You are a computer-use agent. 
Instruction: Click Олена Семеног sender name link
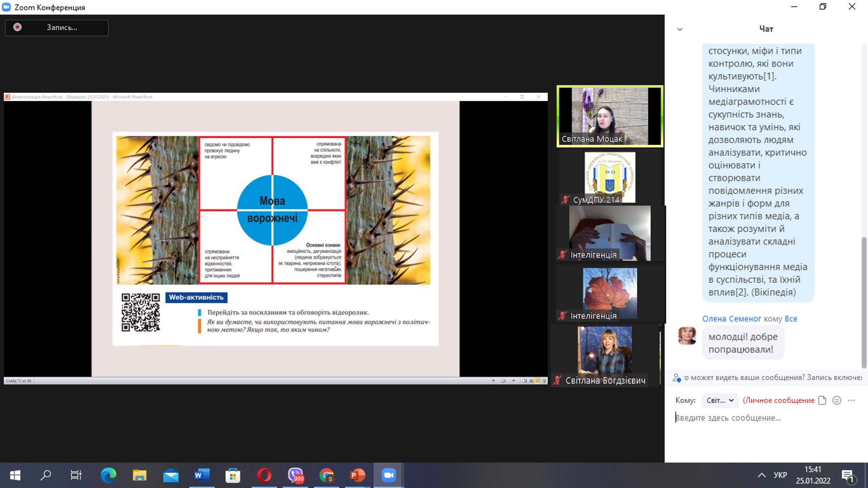pyautogui.click(x=731, y=319)
